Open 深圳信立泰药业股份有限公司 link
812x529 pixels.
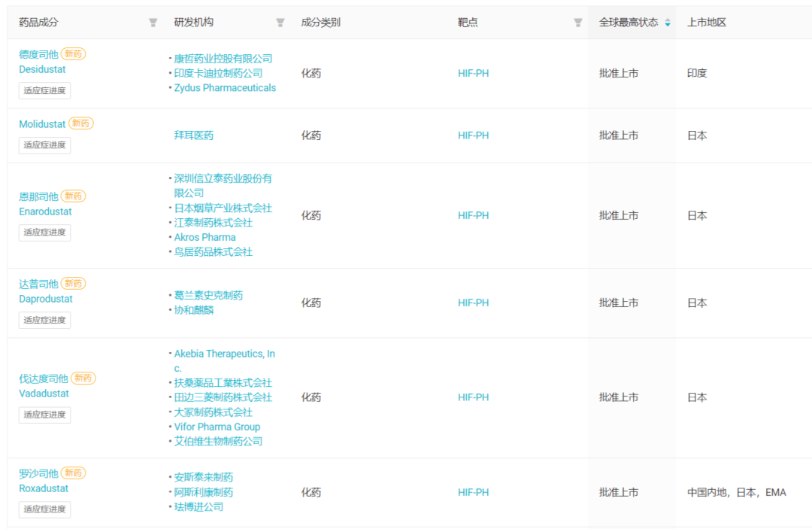point(223,185)
